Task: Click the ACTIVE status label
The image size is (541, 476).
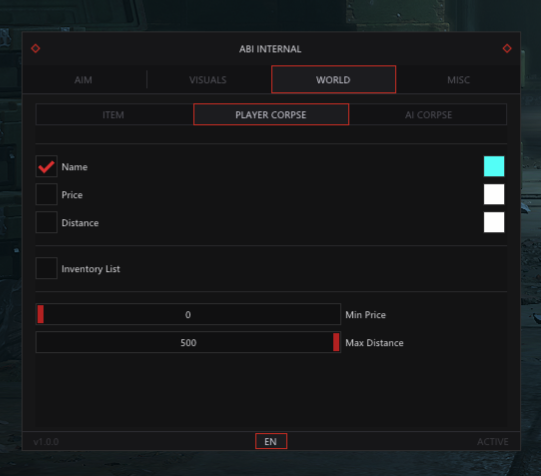Action: 493,442
